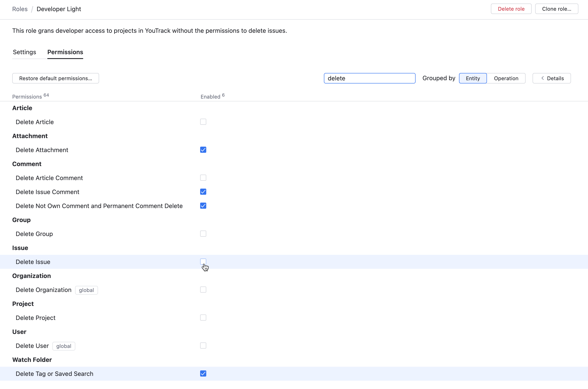588x389 pixels.
Task: Switch to the Settings tab
Action: (24, 52)
